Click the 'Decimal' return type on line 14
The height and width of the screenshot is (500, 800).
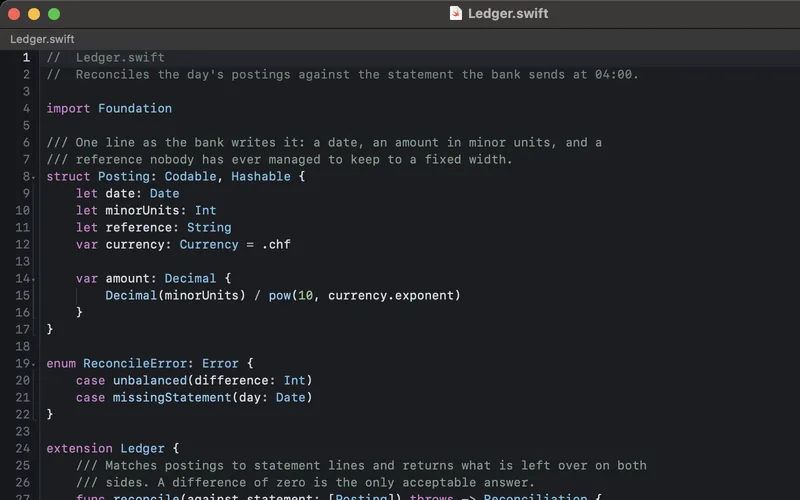(190, 279)
